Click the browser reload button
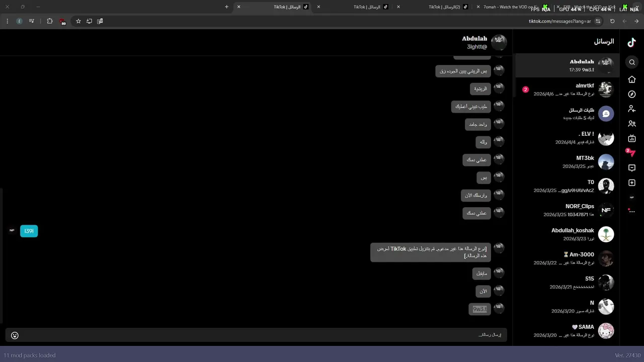The width and height of the screenshot is (644, 362). [x=612, y=21]
